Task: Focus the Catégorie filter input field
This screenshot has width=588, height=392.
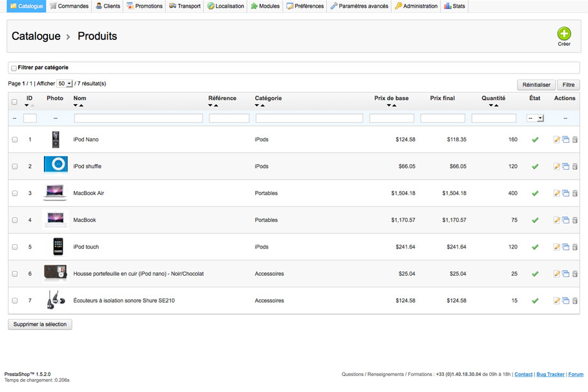Action: 309,118
